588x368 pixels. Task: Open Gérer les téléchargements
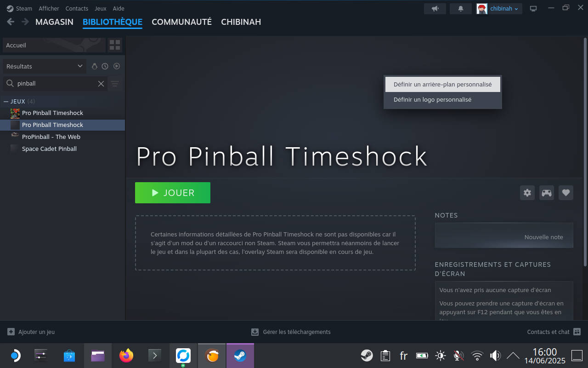[296, 332]
